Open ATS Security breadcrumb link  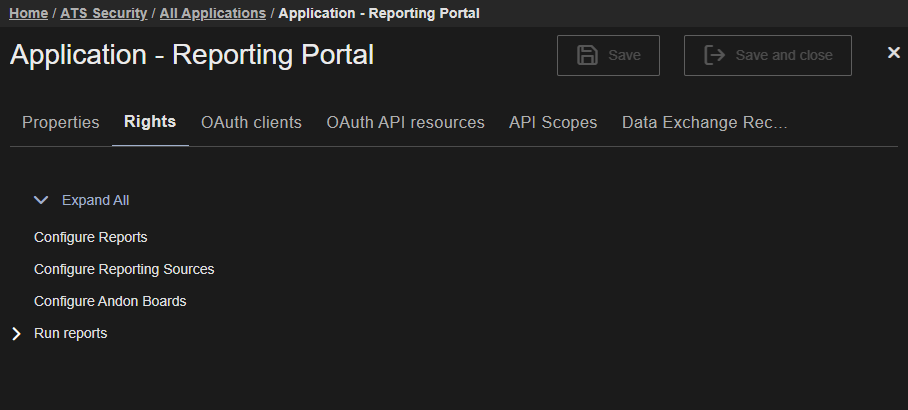tap(103, 13)
